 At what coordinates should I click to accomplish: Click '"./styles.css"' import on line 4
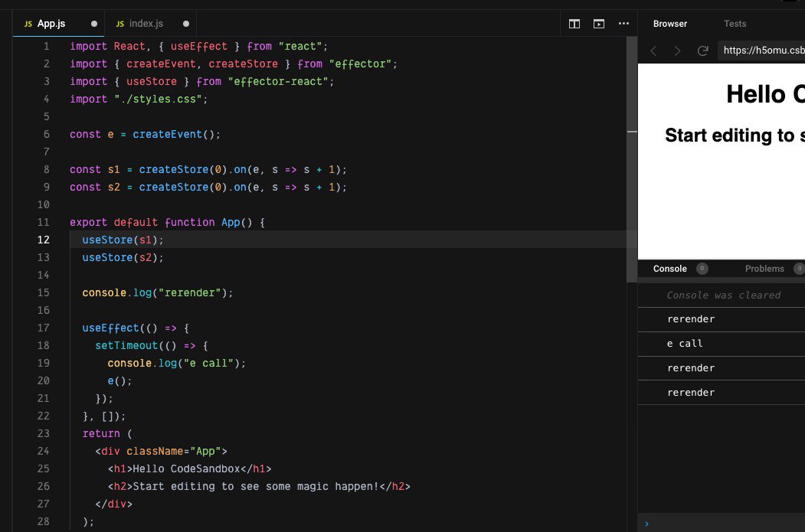point(158,99)
